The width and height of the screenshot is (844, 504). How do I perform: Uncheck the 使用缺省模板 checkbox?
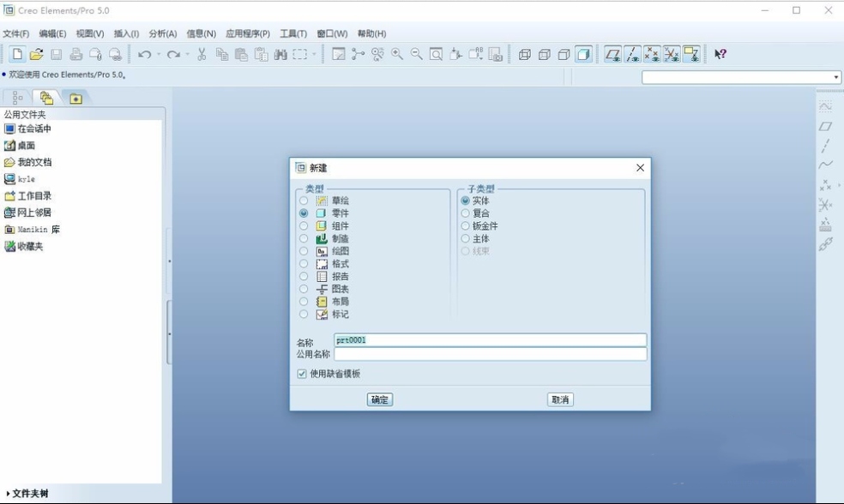click(x=302, y=374)
